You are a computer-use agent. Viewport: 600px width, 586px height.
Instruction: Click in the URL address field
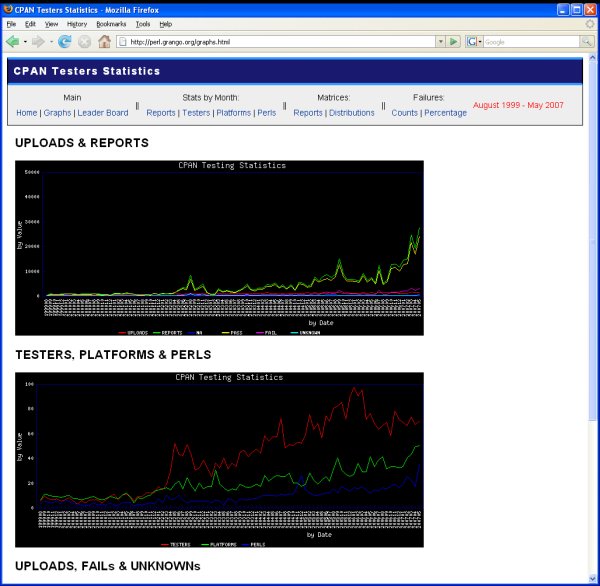click(x=280, y=42)
